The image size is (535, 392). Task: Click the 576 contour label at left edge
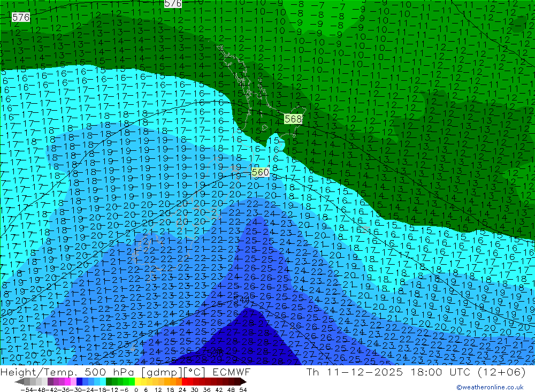click(20, 17)
